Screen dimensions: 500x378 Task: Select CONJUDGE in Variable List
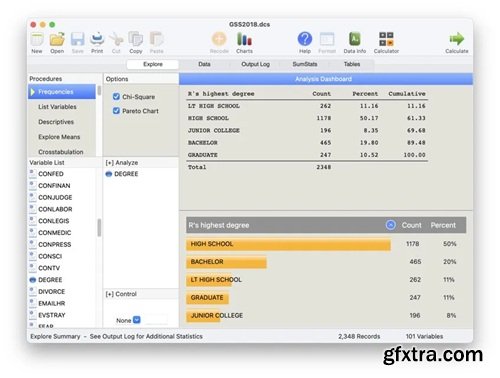tap(55, 198)
